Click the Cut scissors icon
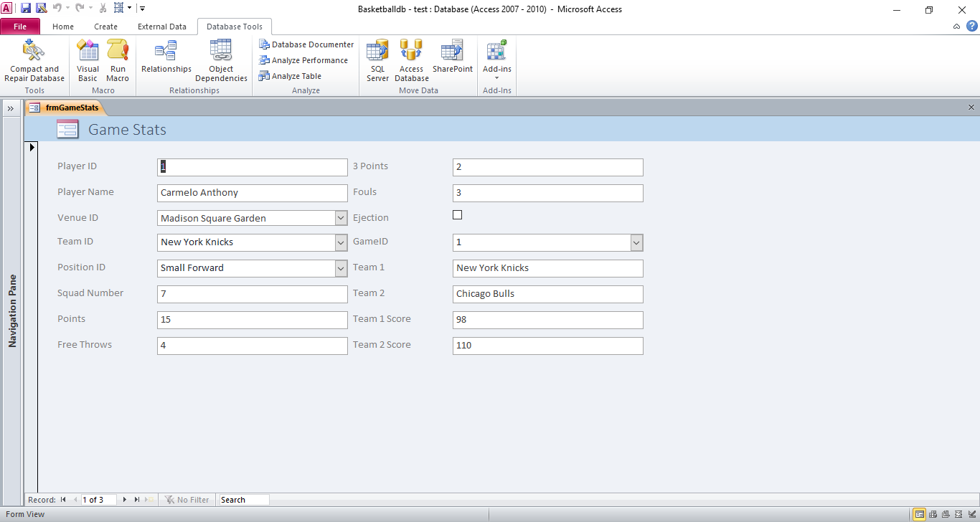This screenshot has width=980, height=522. [103, 9]
